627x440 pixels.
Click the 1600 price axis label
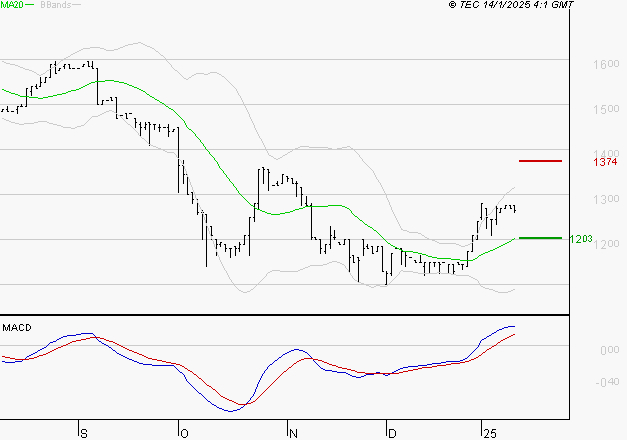click(x=606, y=64)
